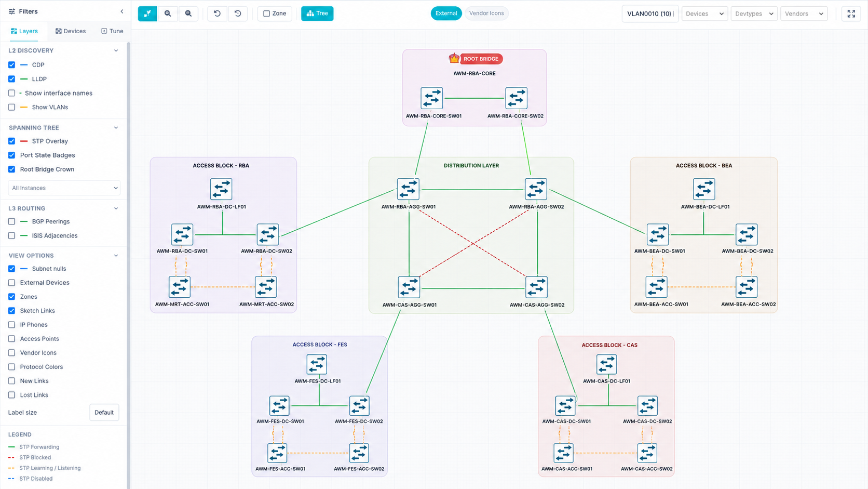
Task: Disable the STP Overlay checkbox
Action: (x=11, y=141)
